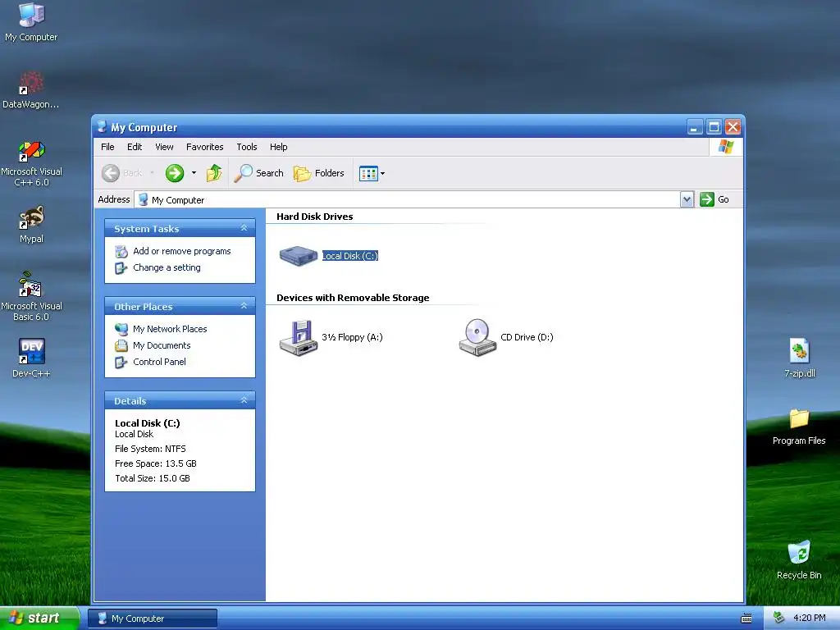
Task: Click Free Space: 13.5 GB text
Action: tap(155, 463)
